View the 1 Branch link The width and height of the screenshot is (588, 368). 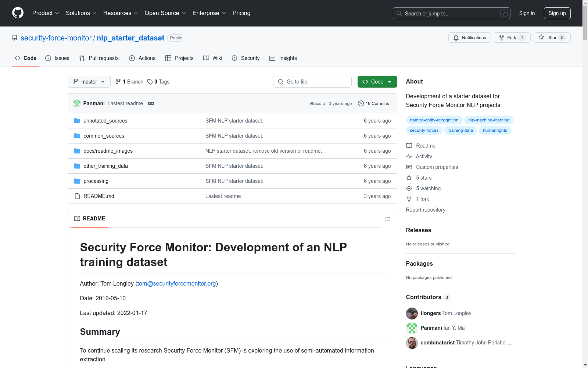(129, 82)
